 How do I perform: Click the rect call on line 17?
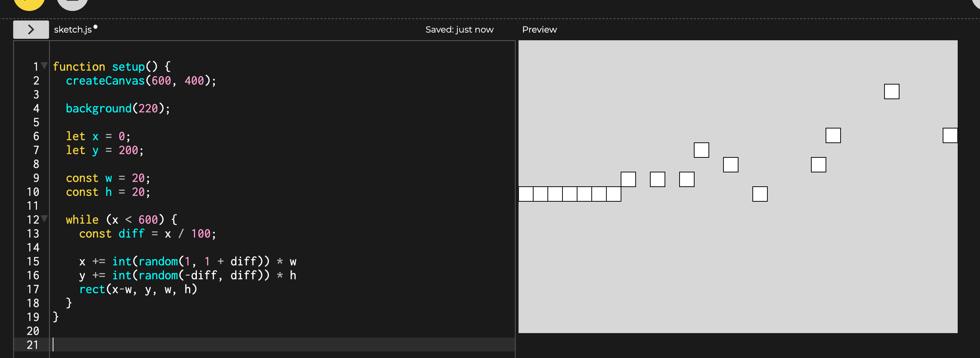[92, 289]
